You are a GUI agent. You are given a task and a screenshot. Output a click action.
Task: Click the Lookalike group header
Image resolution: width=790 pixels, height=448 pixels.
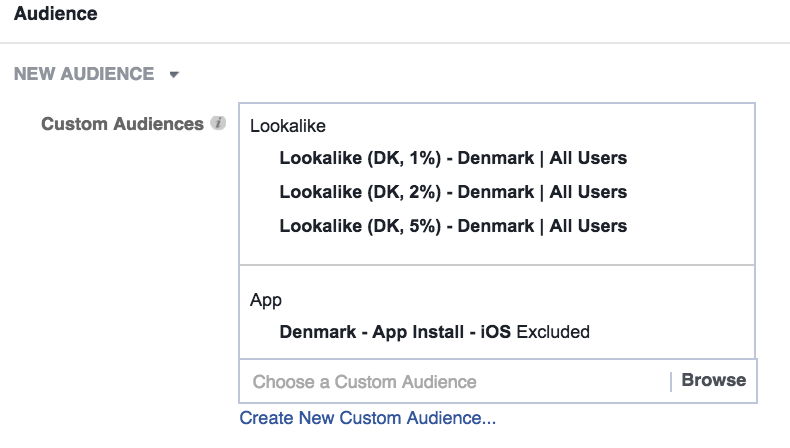288,126
